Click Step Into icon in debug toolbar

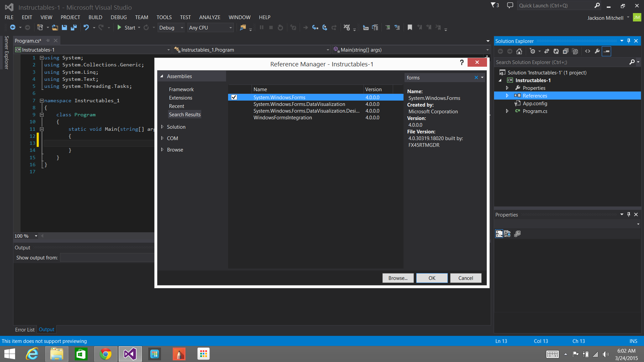[x=315, y=27]
